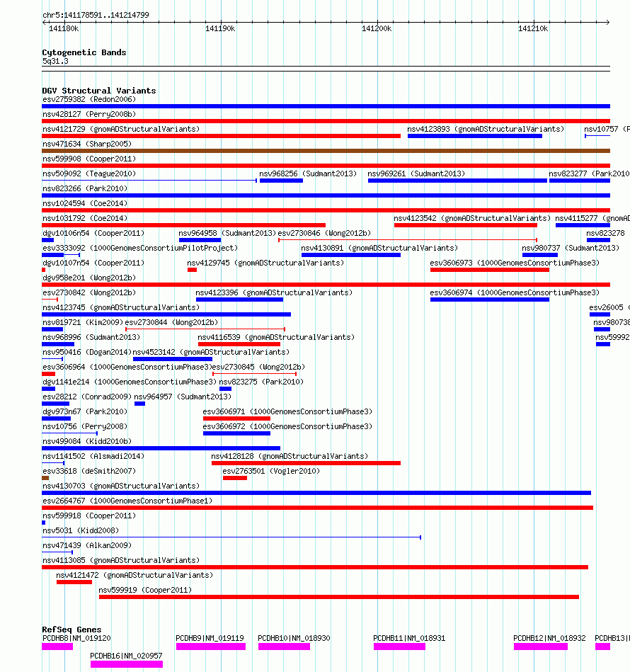Open the nsv1024594 (Coe2014) variant
The width and height of the screenshot is (630, 672).
click(85, 203)
